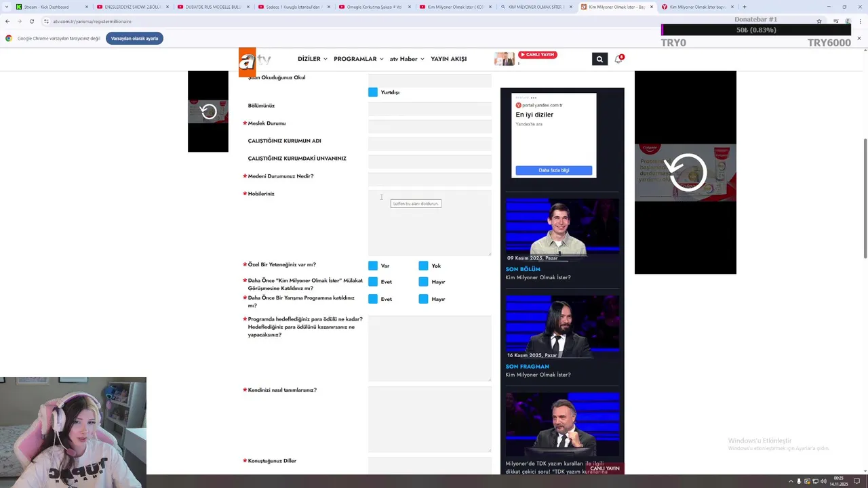Select Yok for Özel Bir Yeteneğiniz
This screenshot has width=868, height=488.
(423, 266)
